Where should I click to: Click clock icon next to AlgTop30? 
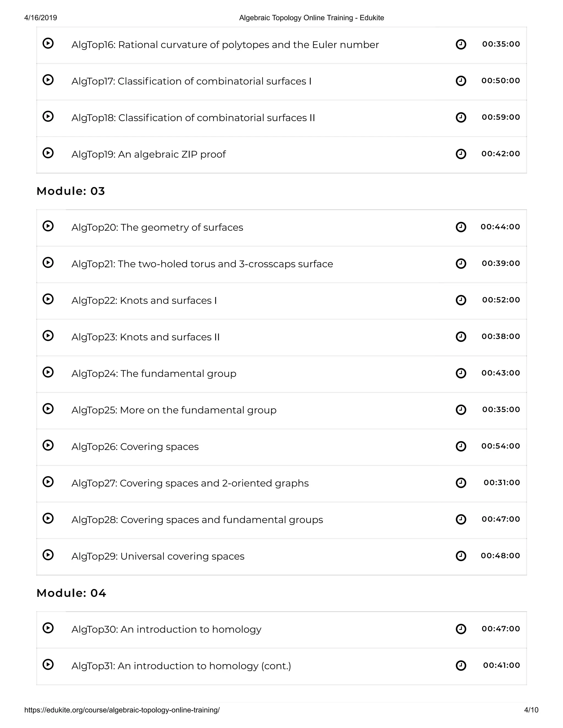(x=461, y=629)
